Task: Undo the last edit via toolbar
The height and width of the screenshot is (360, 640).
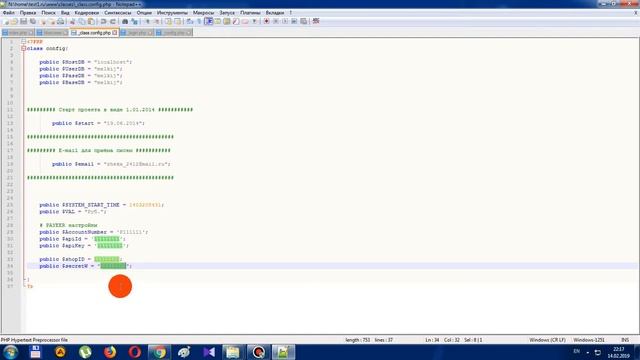Action: 103,21
